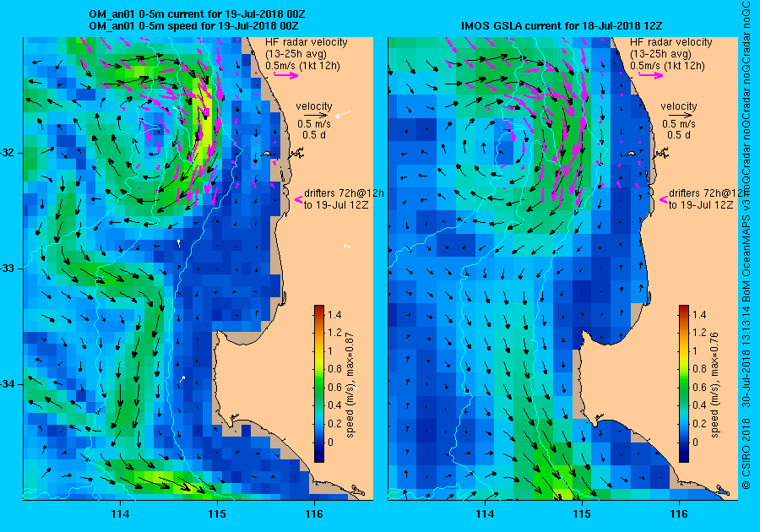Click the '1.4' tick on right colour bar
This screenshot has width=760, height=532.
click(x=699, y=314)
